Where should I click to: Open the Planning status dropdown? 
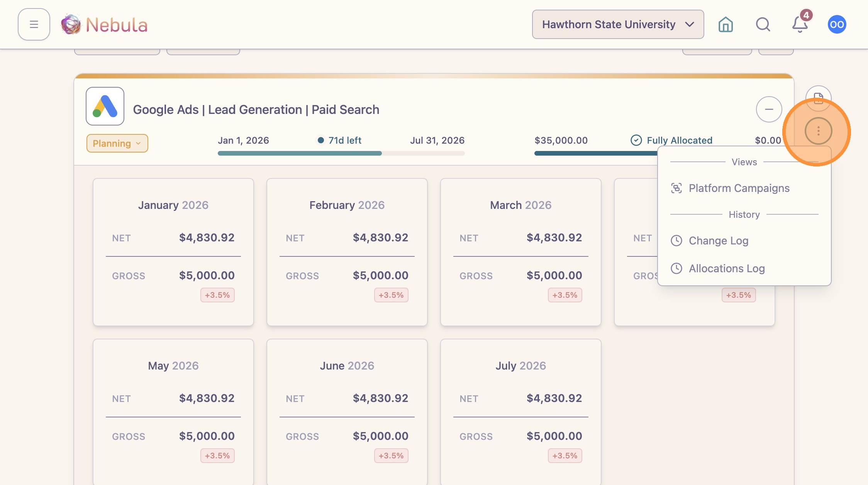click(117, 143)
